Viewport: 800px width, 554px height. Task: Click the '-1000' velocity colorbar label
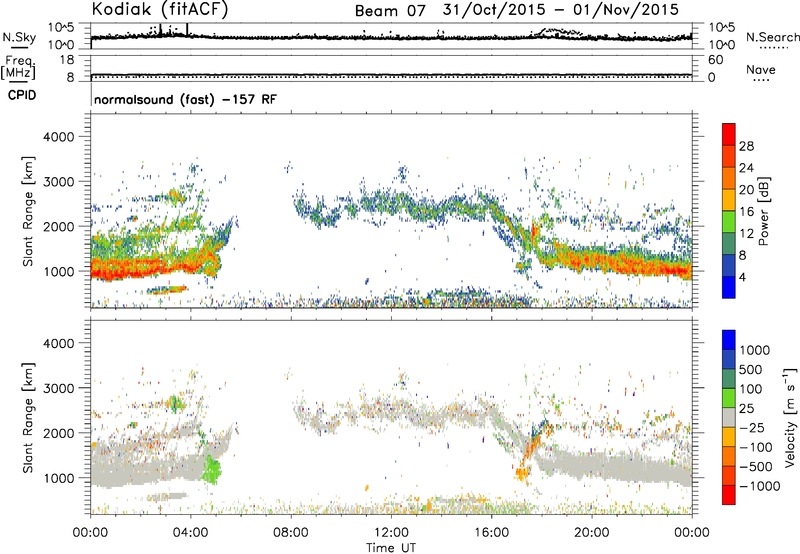pos(759,486)
